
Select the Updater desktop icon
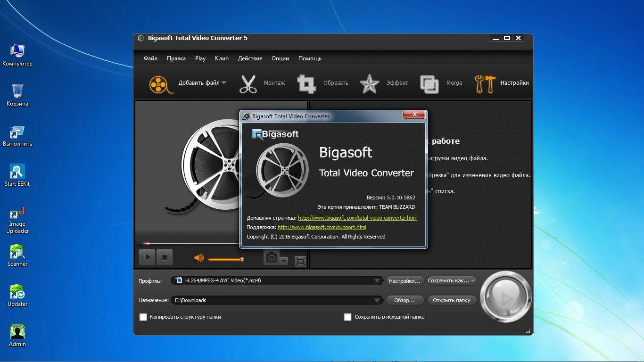[17, 296]
